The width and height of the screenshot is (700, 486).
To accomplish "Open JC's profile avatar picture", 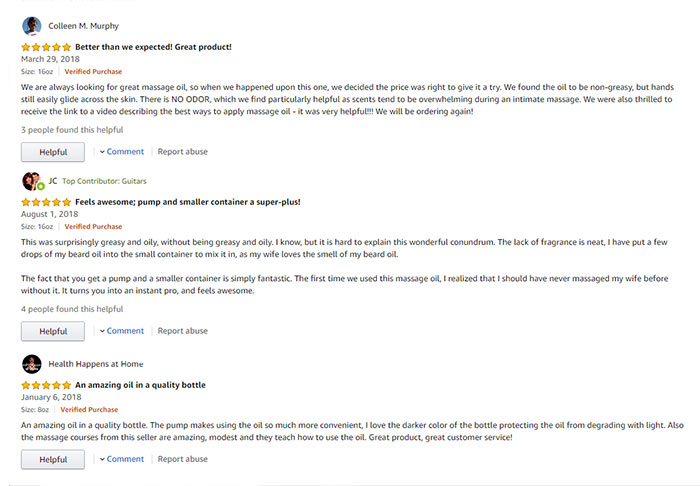I will coord(31,181).
